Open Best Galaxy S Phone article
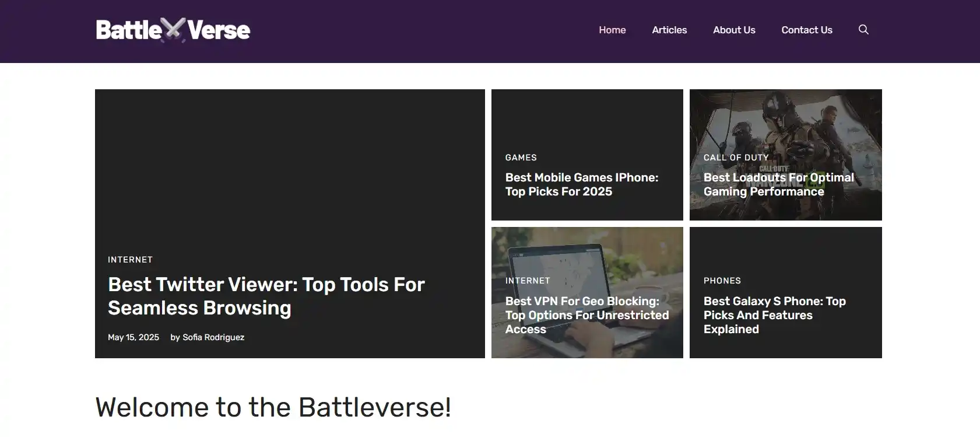Viewport: 980px width, 437px height. [x=775, y=315]
